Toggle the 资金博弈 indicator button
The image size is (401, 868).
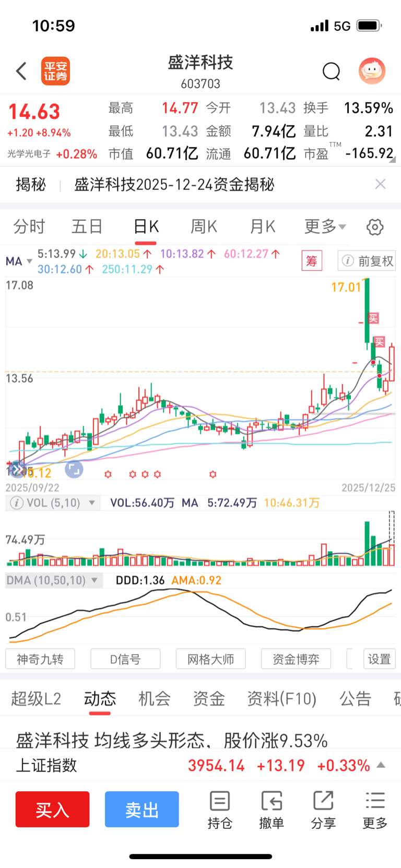pyautogui.click(x=296, y=659)
